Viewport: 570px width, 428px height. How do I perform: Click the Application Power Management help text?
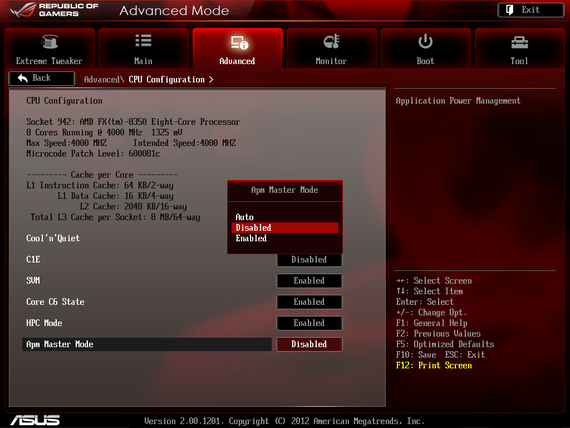(x=458, y=101)
